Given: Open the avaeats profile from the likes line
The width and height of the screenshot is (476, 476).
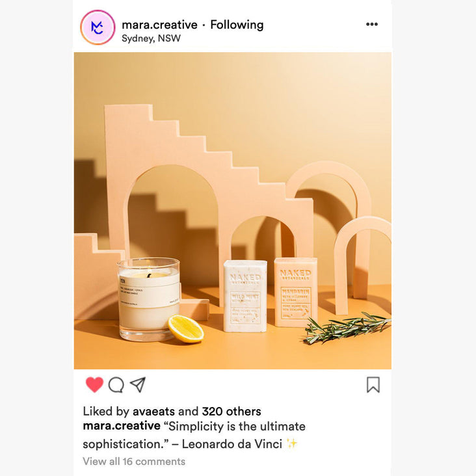Looking at the screenshot, I should tap(153, 412).
